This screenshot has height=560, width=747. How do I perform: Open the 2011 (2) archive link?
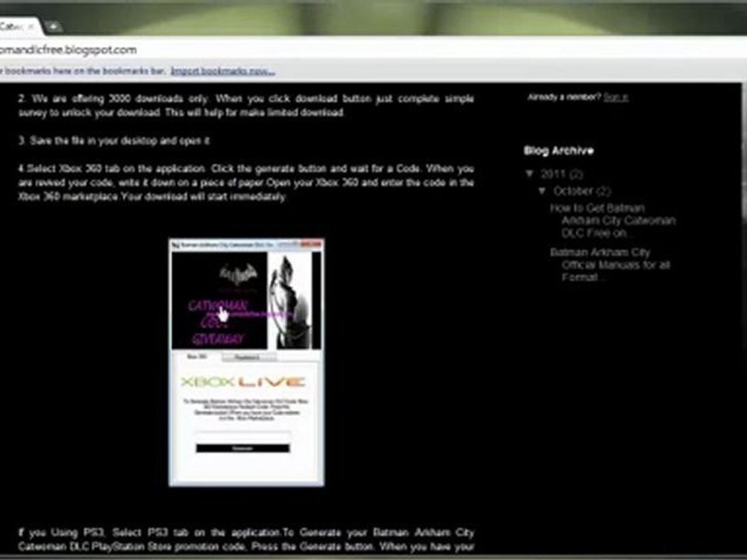point(562,173)
